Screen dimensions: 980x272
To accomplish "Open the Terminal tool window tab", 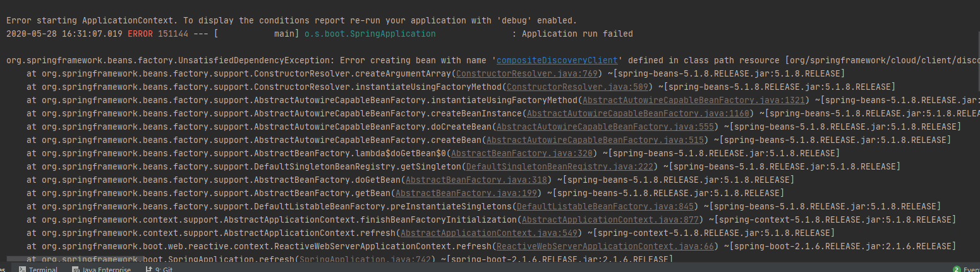I will tap(42, 269).
